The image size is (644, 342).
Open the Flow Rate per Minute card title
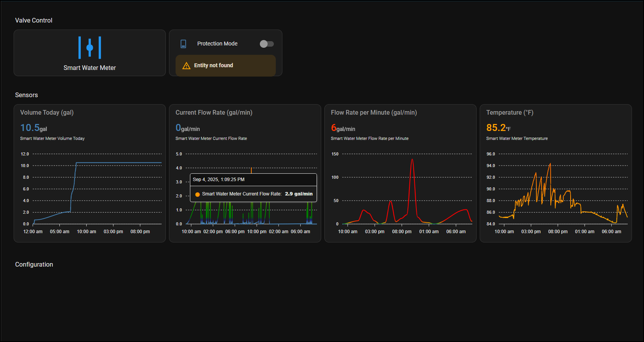tap(374, 113)
